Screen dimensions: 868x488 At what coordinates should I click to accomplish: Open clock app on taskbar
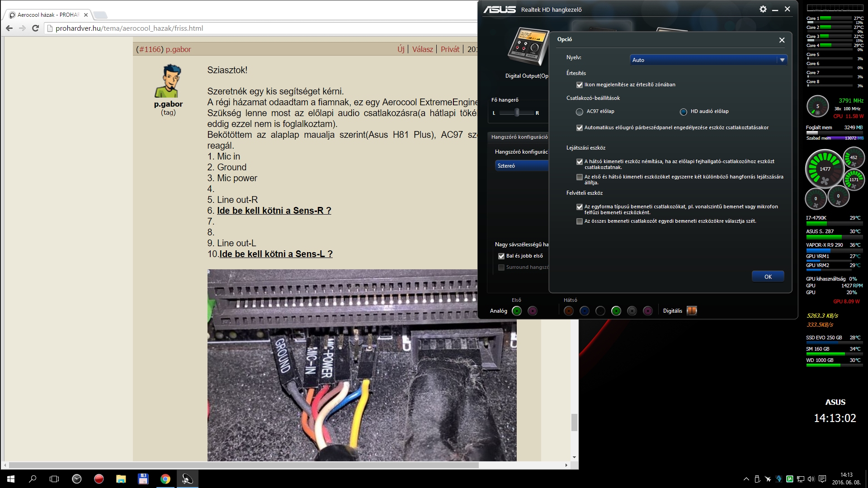pos(77,479)
